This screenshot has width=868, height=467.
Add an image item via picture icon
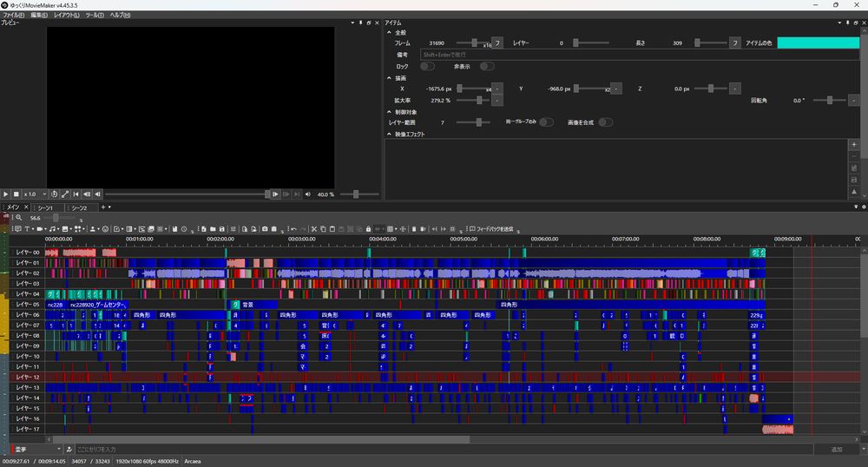[x=65, y=228]
